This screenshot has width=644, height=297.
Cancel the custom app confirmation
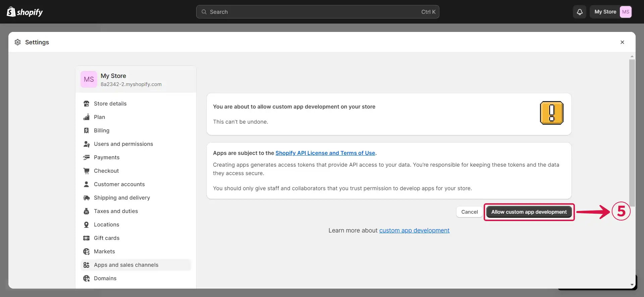coord(469,212)
